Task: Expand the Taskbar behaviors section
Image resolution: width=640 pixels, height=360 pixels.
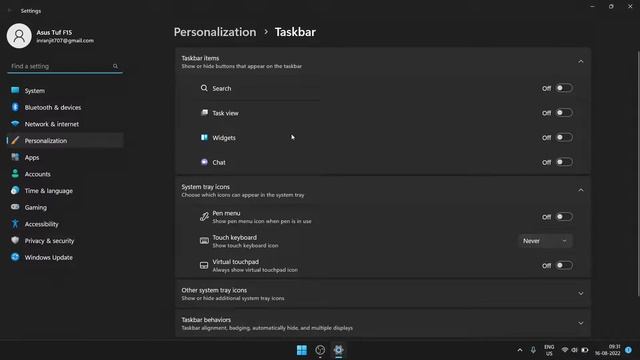Action: point(581,323)
